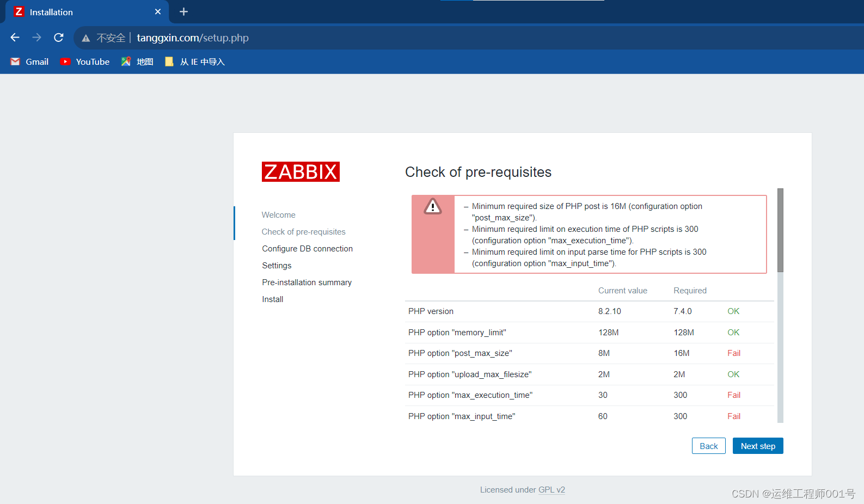Click the browser back arrow
The height and width of the screenshot is (504, 864).
click(15, 38)
